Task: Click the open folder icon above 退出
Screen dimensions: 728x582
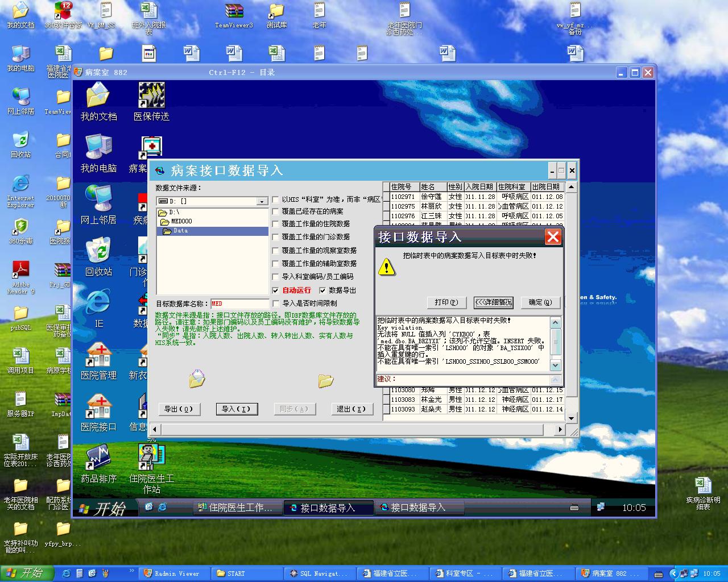Action: tap(326, 380)
